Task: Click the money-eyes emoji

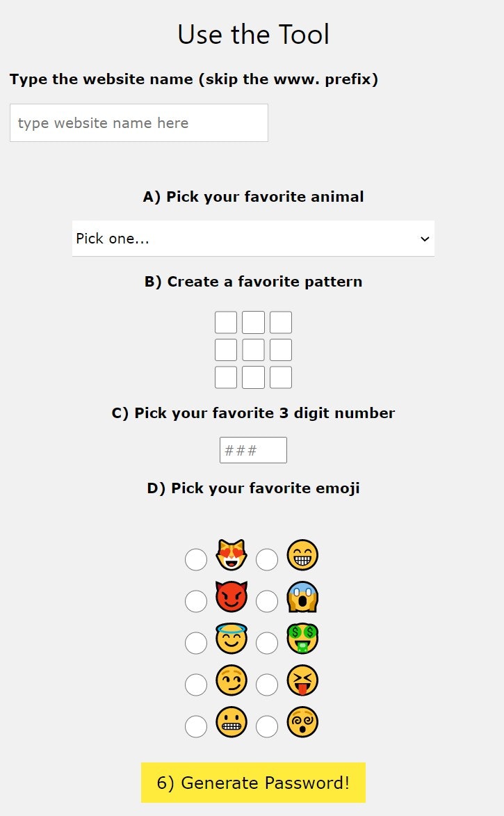Action: tap(302, 639)
